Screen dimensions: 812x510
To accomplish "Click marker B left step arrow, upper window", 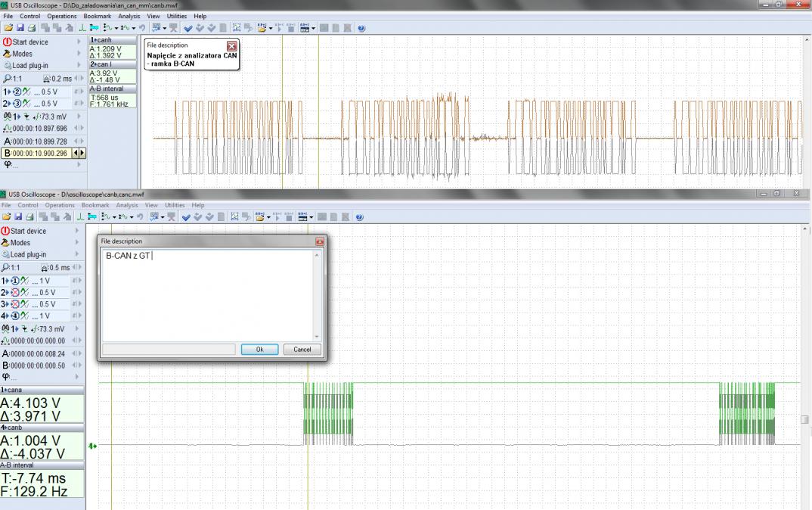I will tap(76, 153).
